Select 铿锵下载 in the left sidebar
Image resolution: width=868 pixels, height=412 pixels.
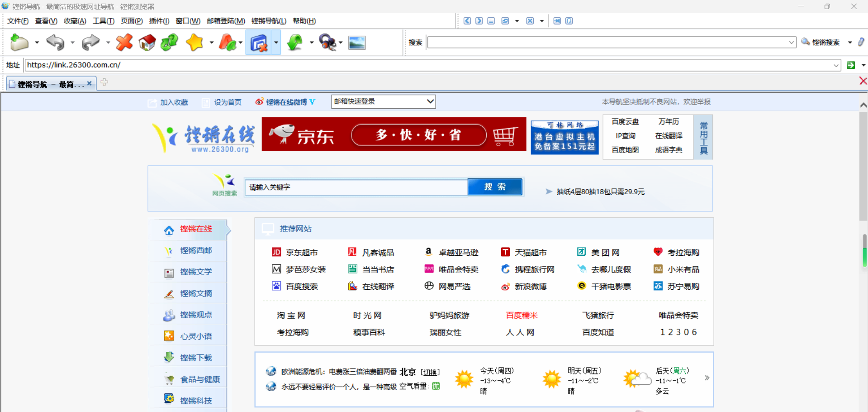[196, 358]
